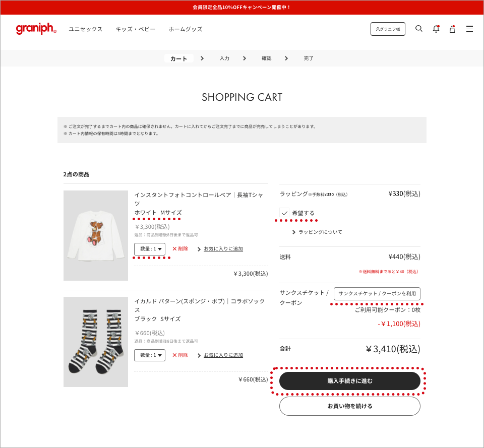Screen dimensions: 484x448
Task: Click the ホワイト Mサイズ variant text
Action: pyautogui.click(x=158, y=213)
